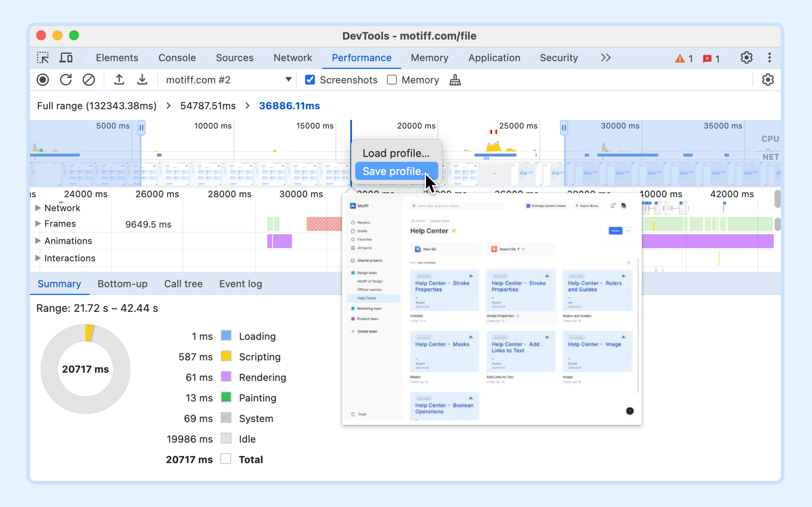Viewport: 812px width, 507px height.
Task: Switch to the Sources tab
Action: [235, 58]
